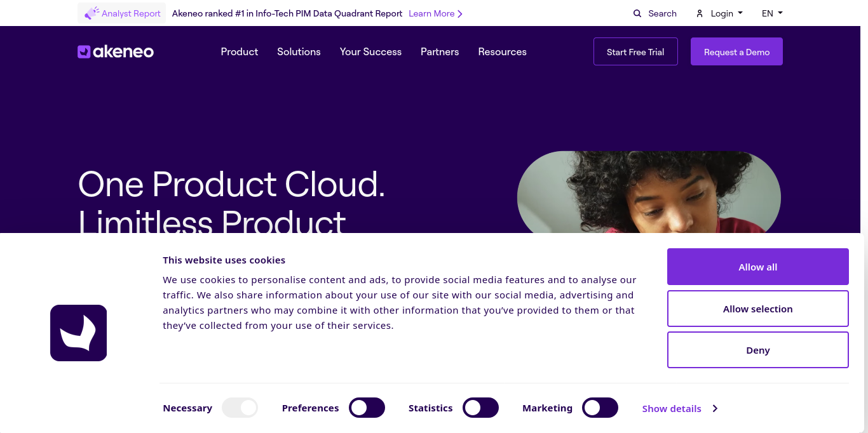868x433 pixels.
Task: Click the search magnifier icon
Action: click(x=636, y=13)
